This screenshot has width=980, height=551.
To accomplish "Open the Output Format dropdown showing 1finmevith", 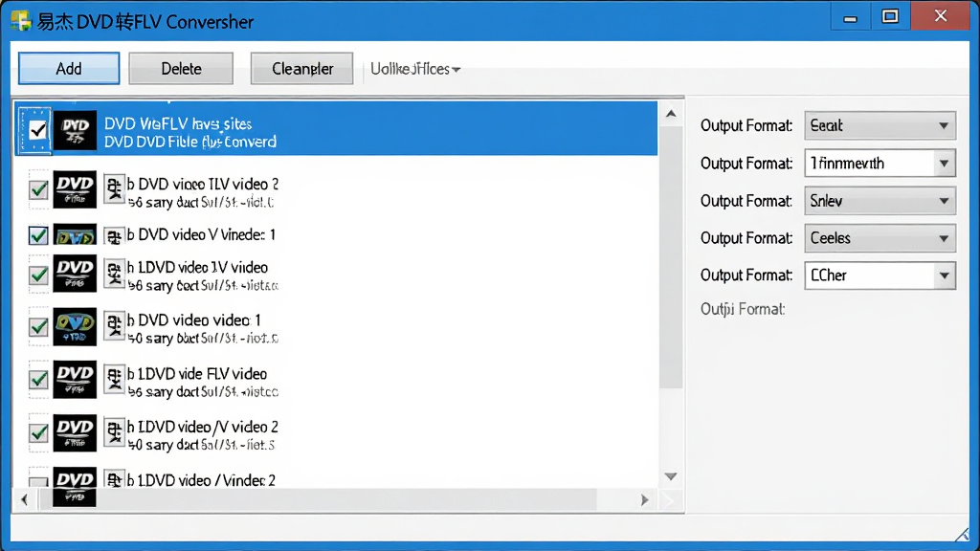I will 880,164.
